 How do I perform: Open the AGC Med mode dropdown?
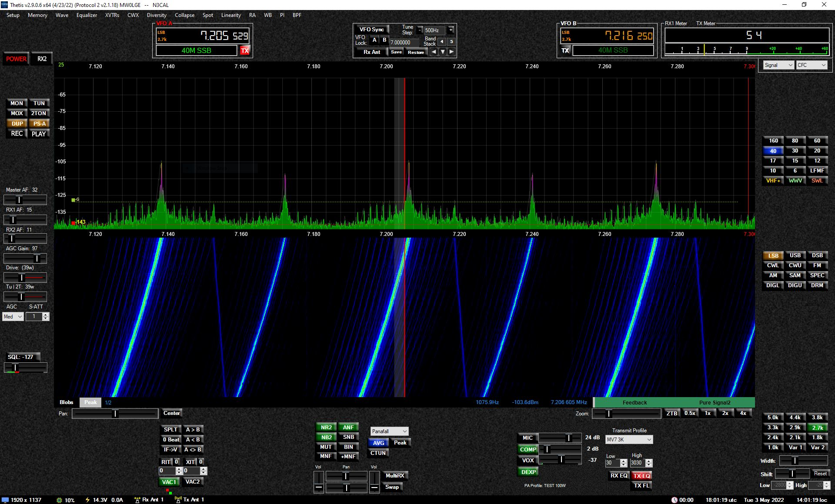(13, 317)
